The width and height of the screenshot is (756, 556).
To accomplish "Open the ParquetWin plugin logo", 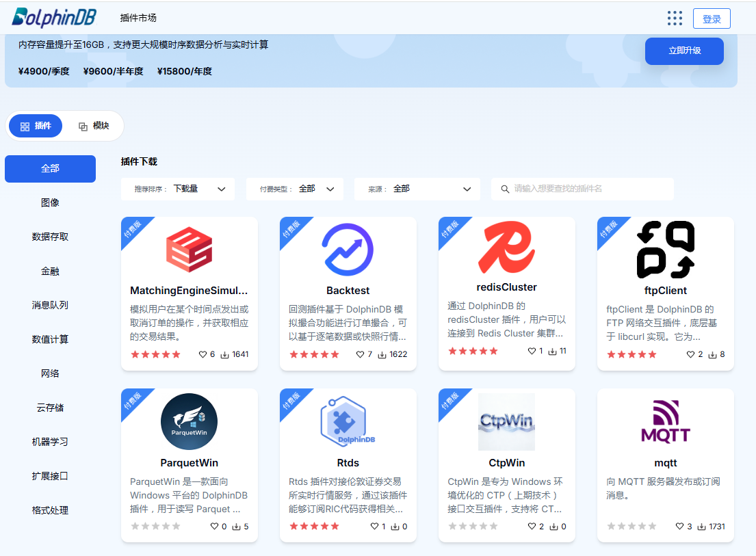I will 189,421.
